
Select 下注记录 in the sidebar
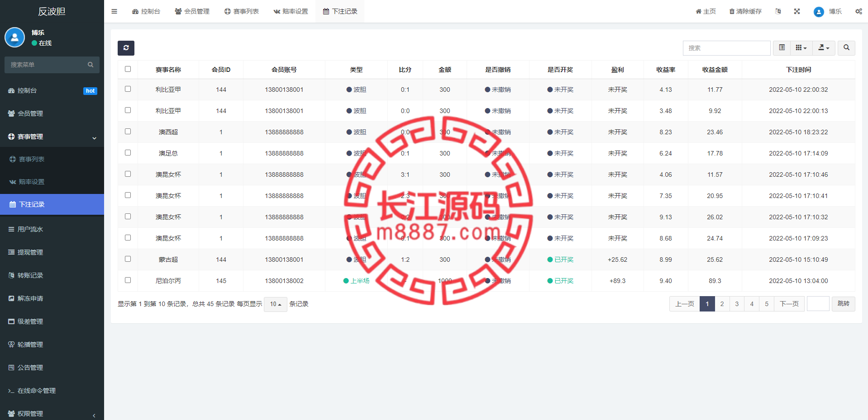pyautogui.click(x=52, y=204)
